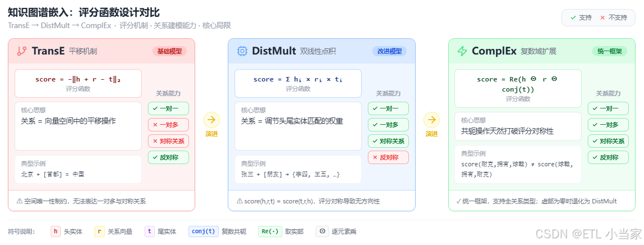The width and height of the screenshot is (644, 245).
Task: Click DistMult's 一对多 capability tag
Action: coord(388,125)
